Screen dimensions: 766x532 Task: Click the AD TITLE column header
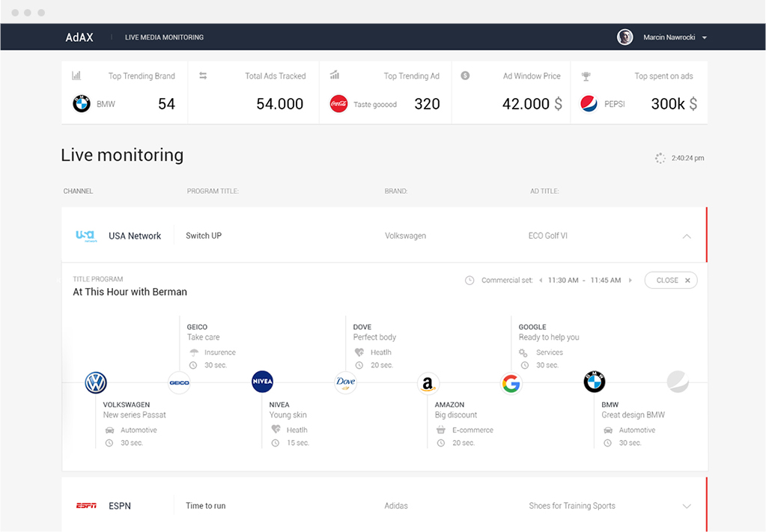[x=544, y=192]
